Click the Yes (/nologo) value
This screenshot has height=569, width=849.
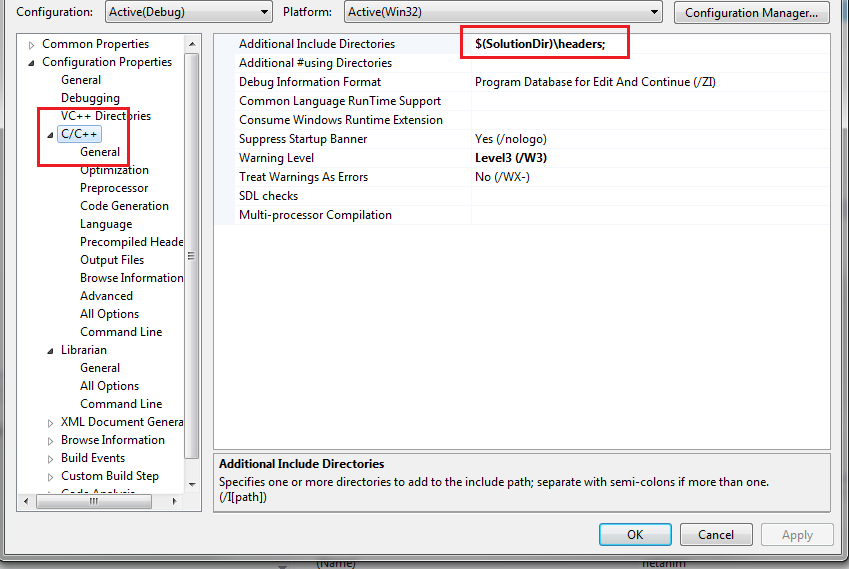(x=511, y=139)
